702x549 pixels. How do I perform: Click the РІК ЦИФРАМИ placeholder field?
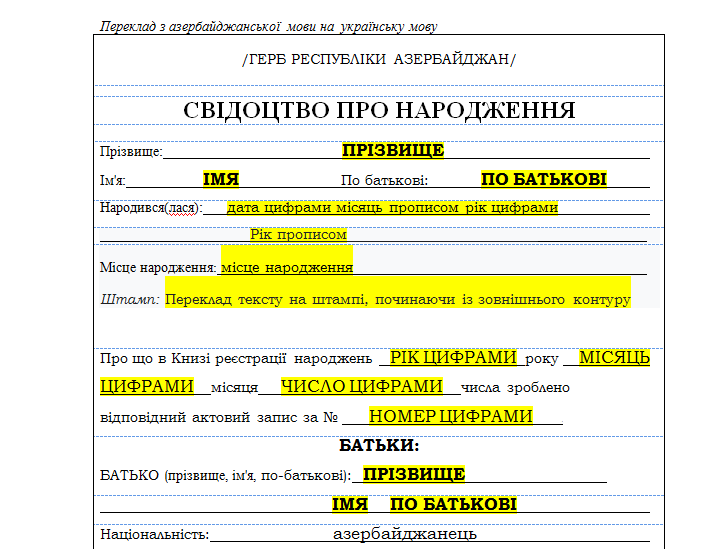453,358
